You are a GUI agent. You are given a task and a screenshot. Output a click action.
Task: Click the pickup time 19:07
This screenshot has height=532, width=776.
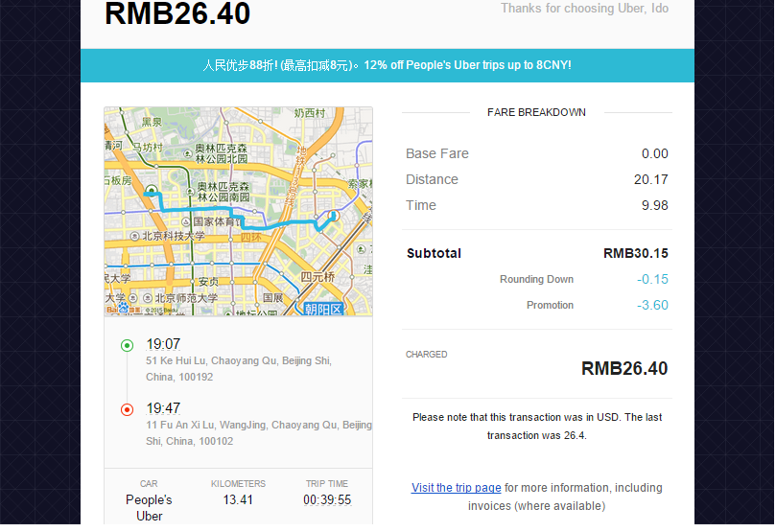tap(163, 344)
